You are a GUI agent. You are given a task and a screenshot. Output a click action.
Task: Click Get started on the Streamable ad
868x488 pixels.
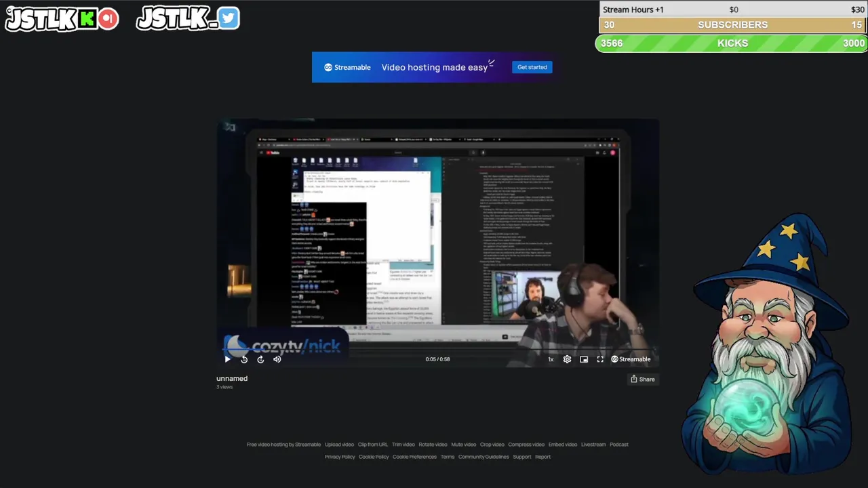point(532,67)
